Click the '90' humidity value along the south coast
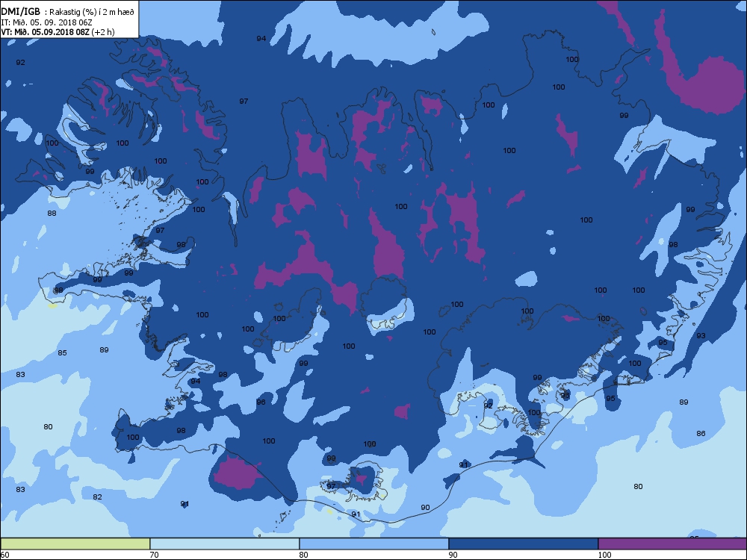 click(x=426, y=508)
